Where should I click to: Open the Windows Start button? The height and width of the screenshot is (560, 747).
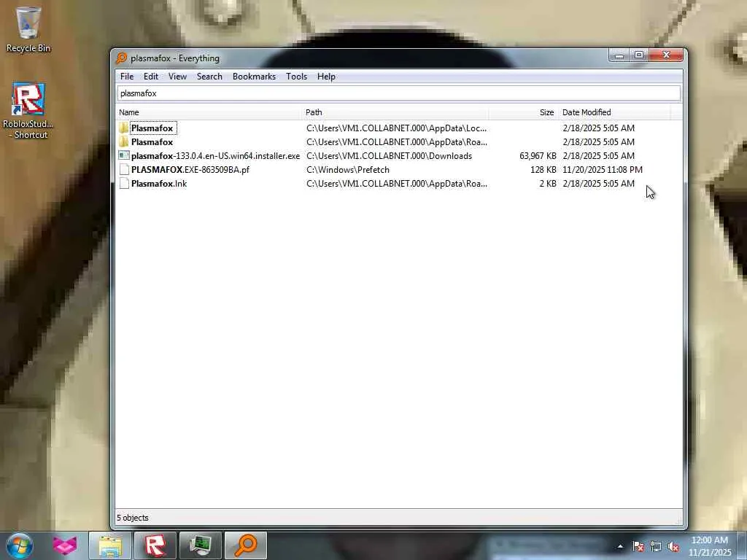point(20,545)
